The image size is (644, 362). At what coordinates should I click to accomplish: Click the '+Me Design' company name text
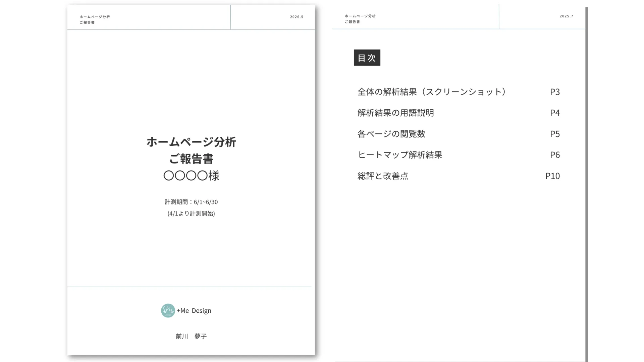click(194, 311)
